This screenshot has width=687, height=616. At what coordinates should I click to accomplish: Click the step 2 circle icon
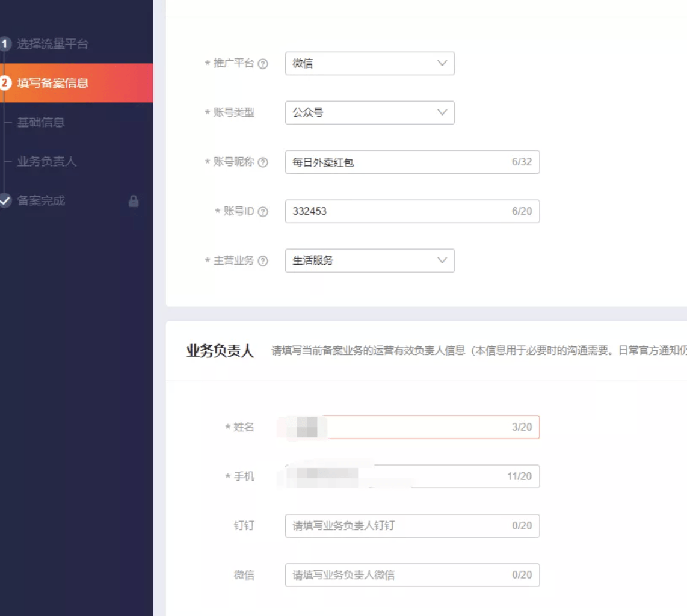5,83
